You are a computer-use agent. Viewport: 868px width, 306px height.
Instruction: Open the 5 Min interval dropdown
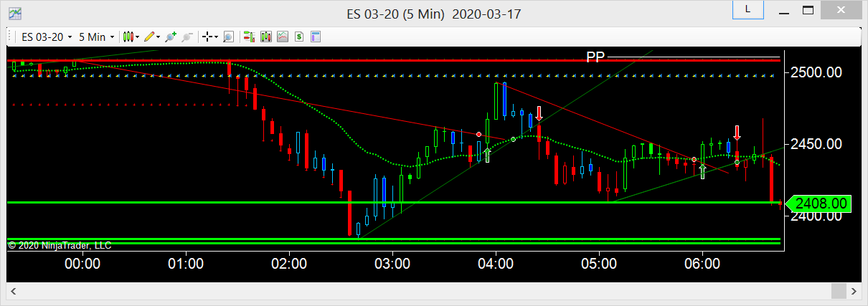pos(95,37)
